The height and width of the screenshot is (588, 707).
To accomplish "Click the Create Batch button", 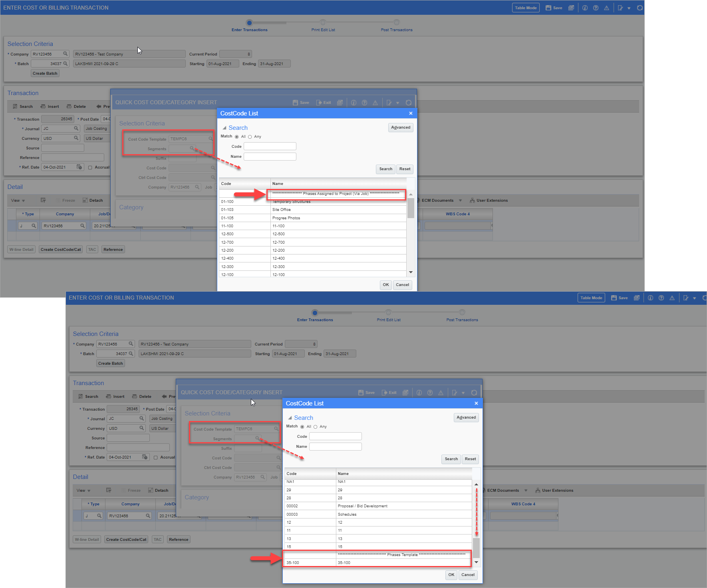I will [x=44, y=73].
